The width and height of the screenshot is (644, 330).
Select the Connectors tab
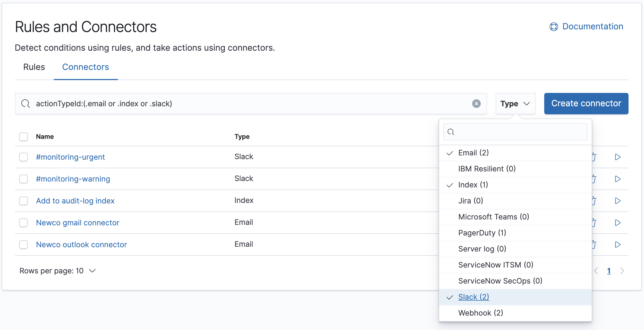[85, 67]
